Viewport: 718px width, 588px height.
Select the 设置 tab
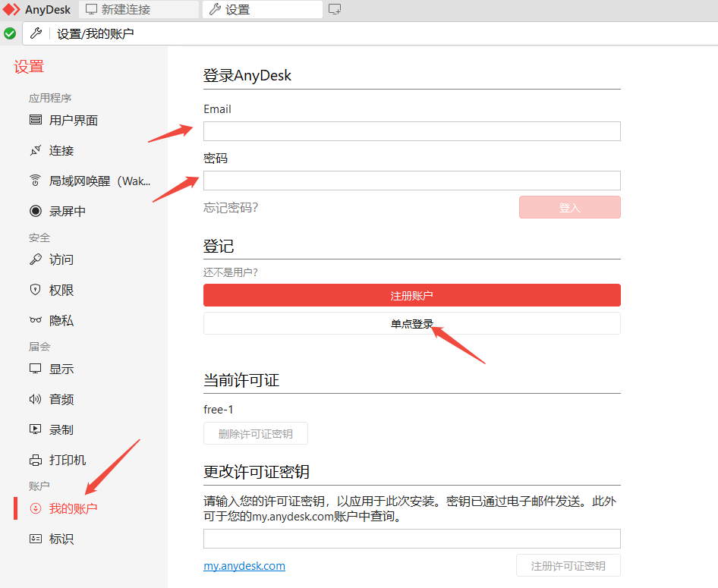click(238, 10)
